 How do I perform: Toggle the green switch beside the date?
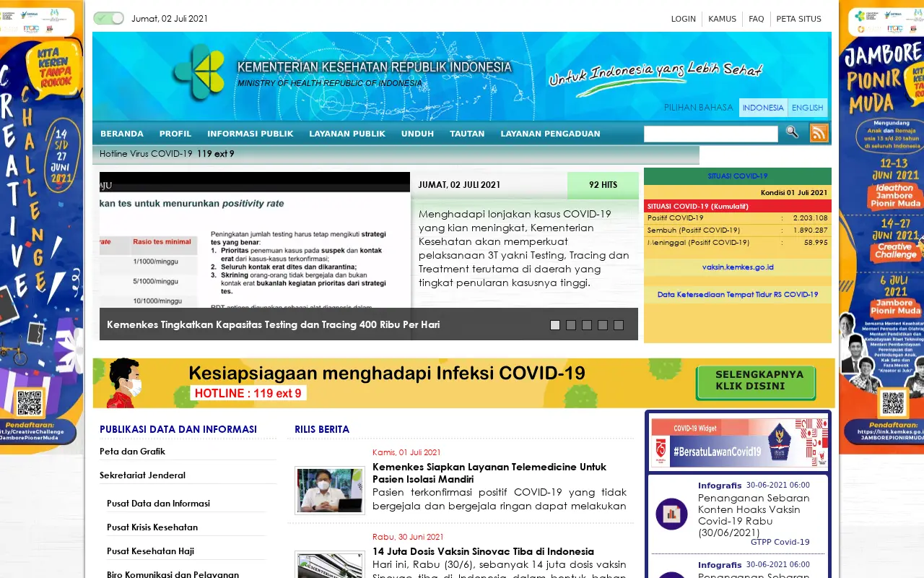click(108, 18)
